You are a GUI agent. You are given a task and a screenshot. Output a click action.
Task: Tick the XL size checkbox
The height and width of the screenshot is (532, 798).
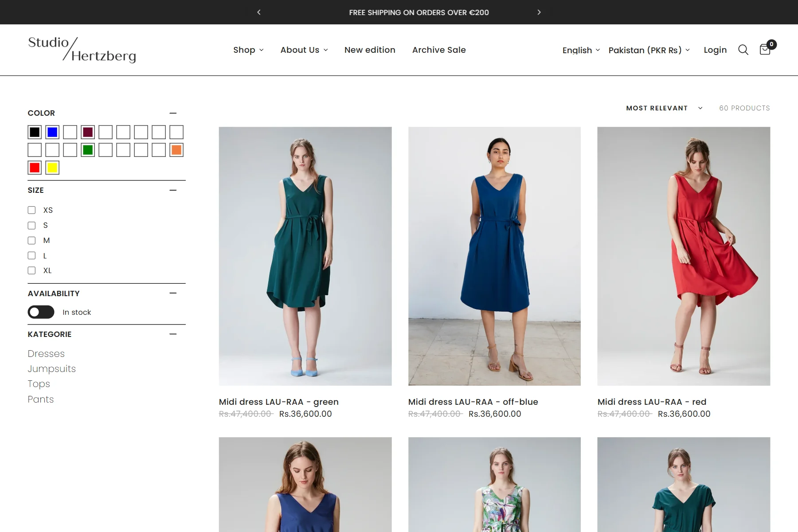tap(31, 270)
